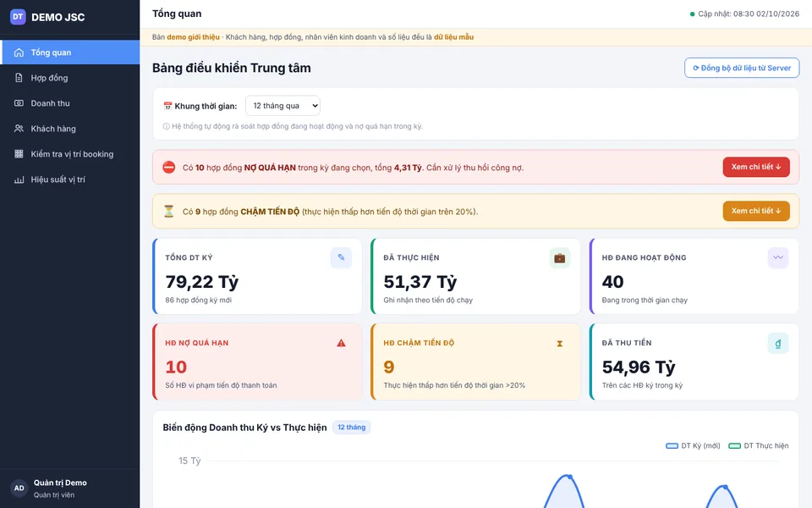812x508 pixels.
Task: Click the bar chart icon beside Hiệu suất vị trí
Action: 19,179
